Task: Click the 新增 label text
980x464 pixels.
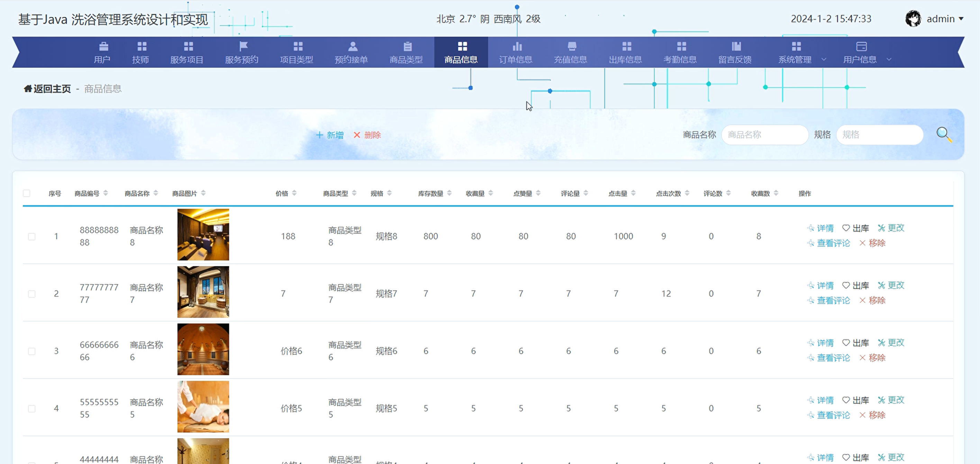Action: tap(335, 135)
